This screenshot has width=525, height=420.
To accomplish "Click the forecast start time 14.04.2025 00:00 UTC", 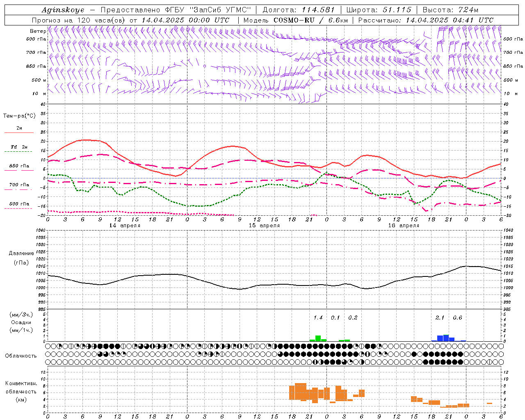I will click(x=185, y=20).
